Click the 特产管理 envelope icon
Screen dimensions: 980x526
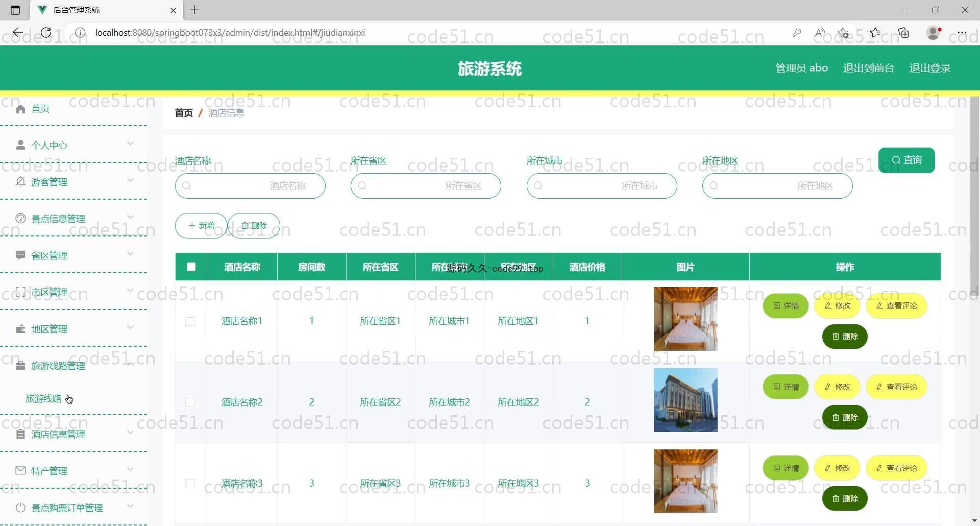[20, 471]
